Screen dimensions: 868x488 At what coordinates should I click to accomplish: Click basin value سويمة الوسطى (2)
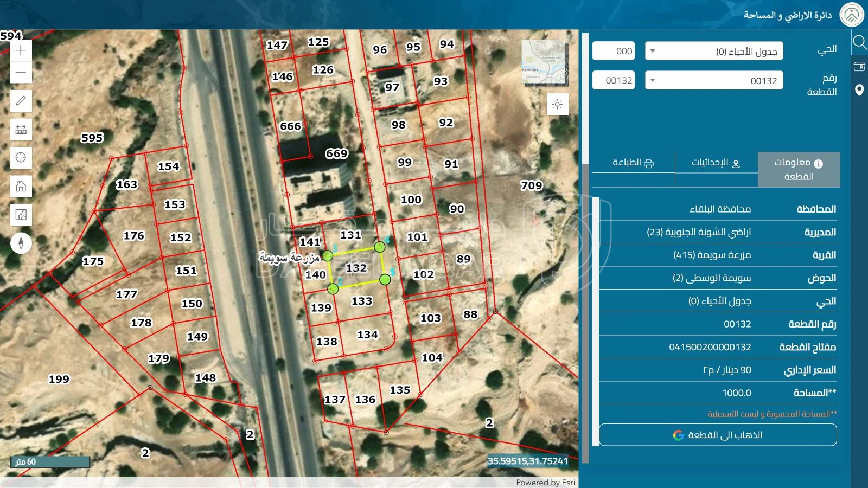[712, 278]
